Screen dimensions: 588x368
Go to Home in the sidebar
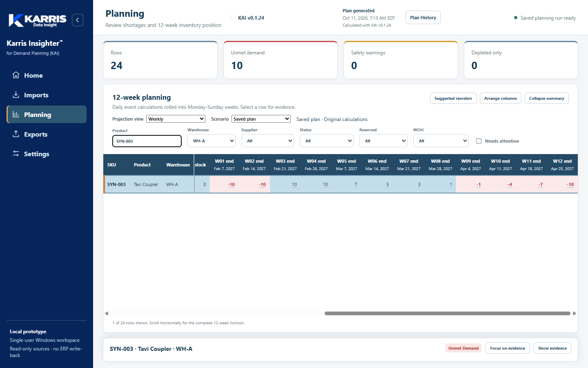[47, 75]
